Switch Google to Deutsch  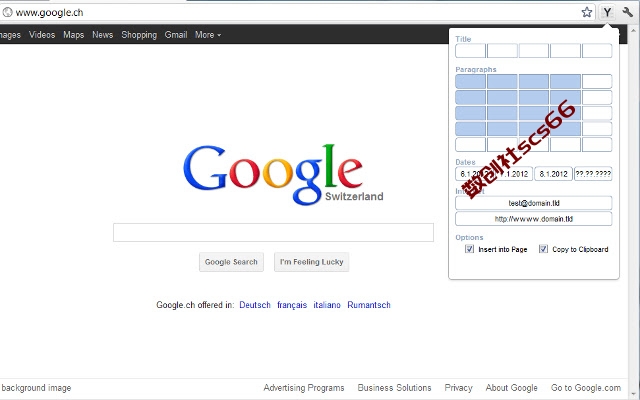255,305
